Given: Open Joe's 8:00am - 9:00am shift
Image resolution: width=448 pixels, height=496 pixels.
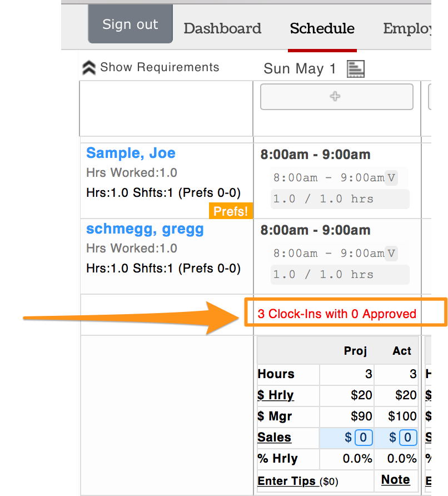Looking at the screenshot, I should [x=315, y=155].
